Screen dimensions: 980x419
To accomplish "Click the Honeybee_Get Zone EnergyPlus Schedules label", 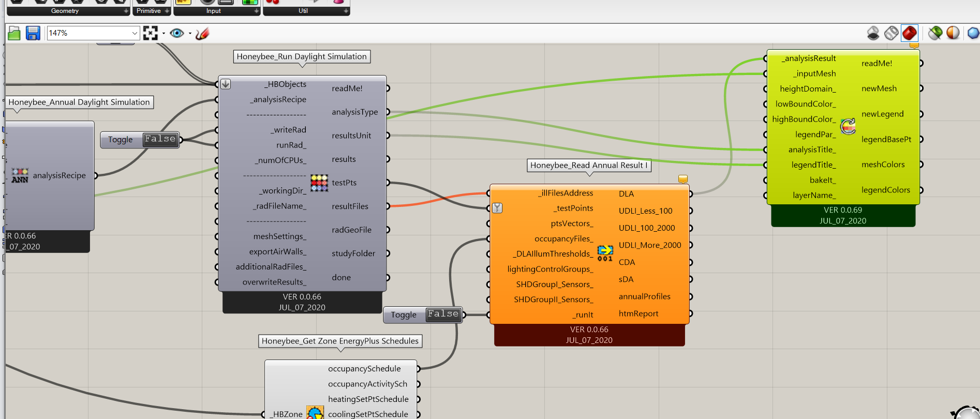I will click(340, 341).
